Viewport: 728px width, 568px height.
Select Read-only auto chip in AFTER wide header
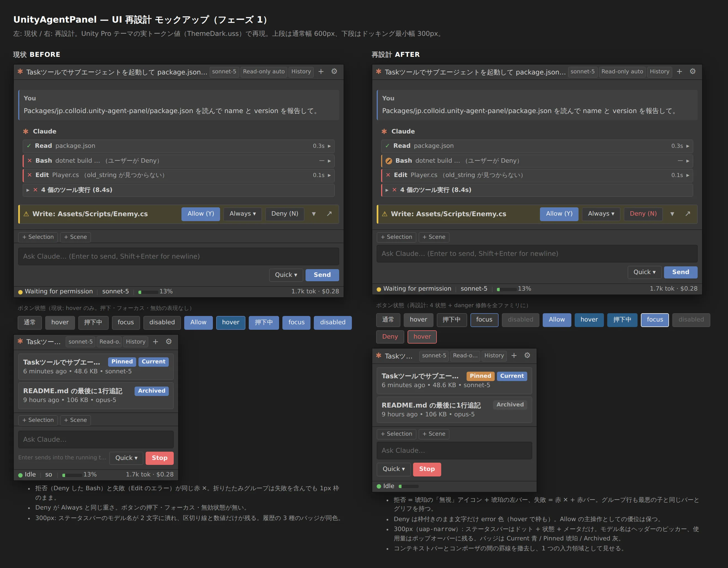[622, 72]
